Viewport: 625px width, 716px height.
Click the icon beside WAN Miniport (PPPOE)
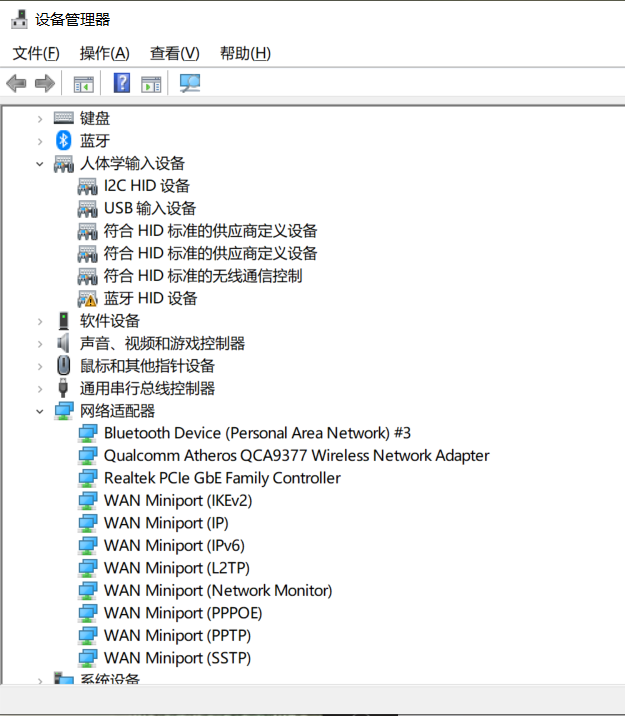point(88,613)
